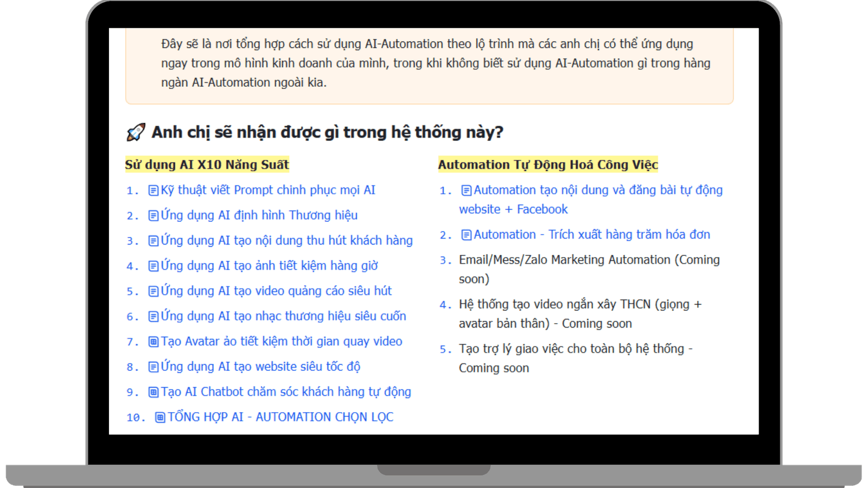Image resolution: width=868 pixels, height=488 pixels.
Task: Click page icon beside "Kỹ thuật viết Prompt"
Action: (x=154, y=190)
